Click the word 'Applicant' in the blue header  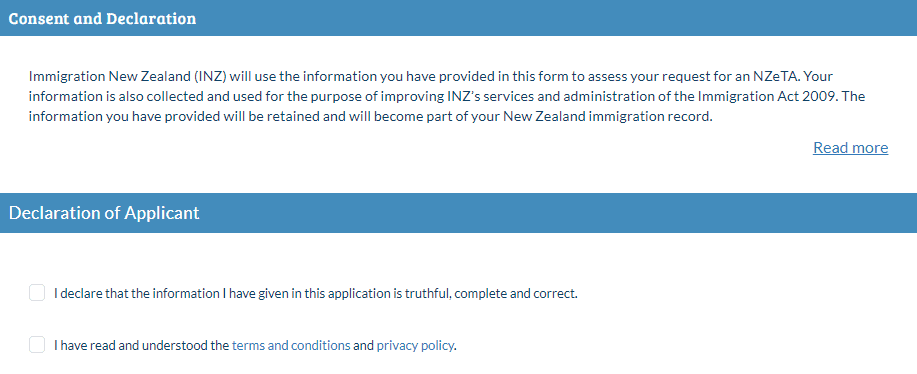click(x=161, y=213)
